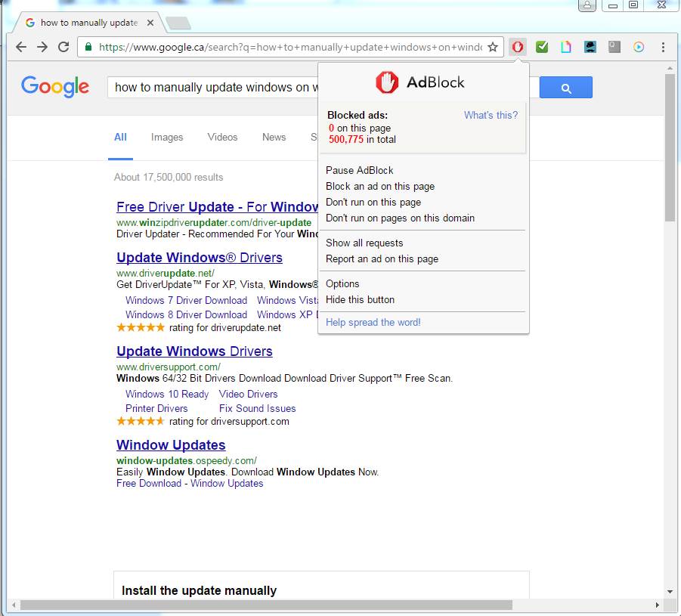Click the horizontal scrollbar right arrow

(657, 605)
